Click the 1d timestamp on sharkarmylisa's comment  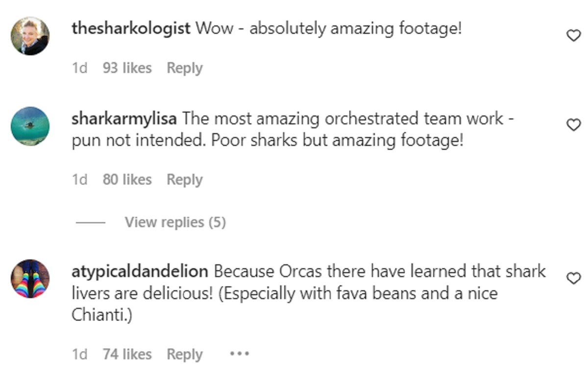click(79, 180)
